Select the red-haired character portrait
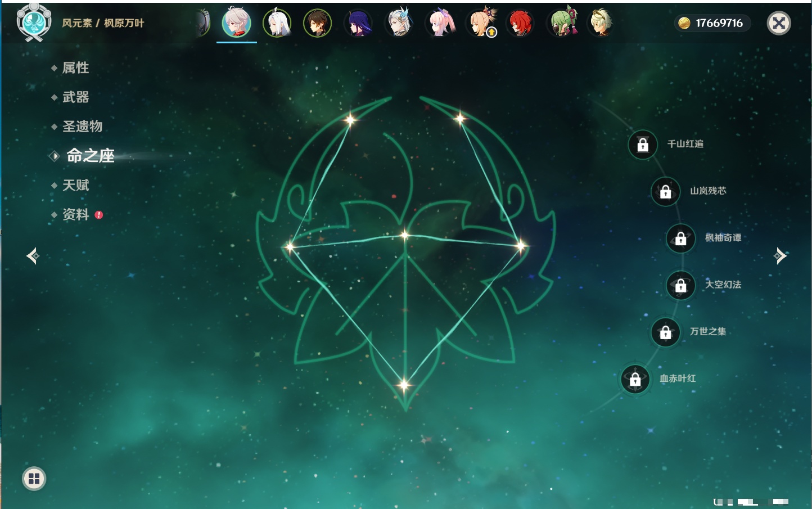 pyautogui.click(x=520, y=23)
